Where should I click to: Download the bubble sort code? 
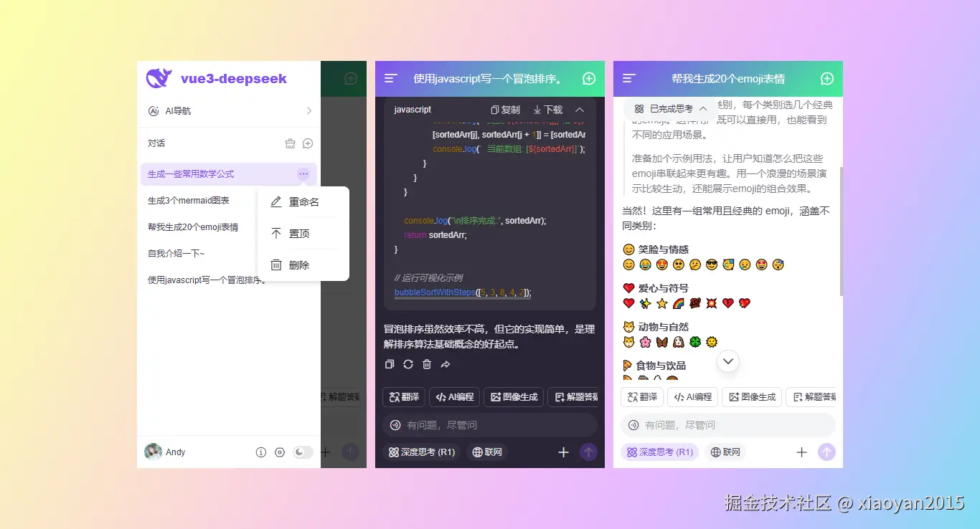[x=547, y=109]
